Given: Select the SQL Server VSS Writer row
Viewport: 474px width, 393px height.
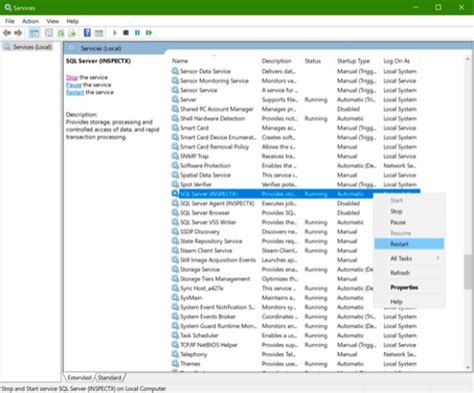Looking at the screenshot, I should [272, 222].
